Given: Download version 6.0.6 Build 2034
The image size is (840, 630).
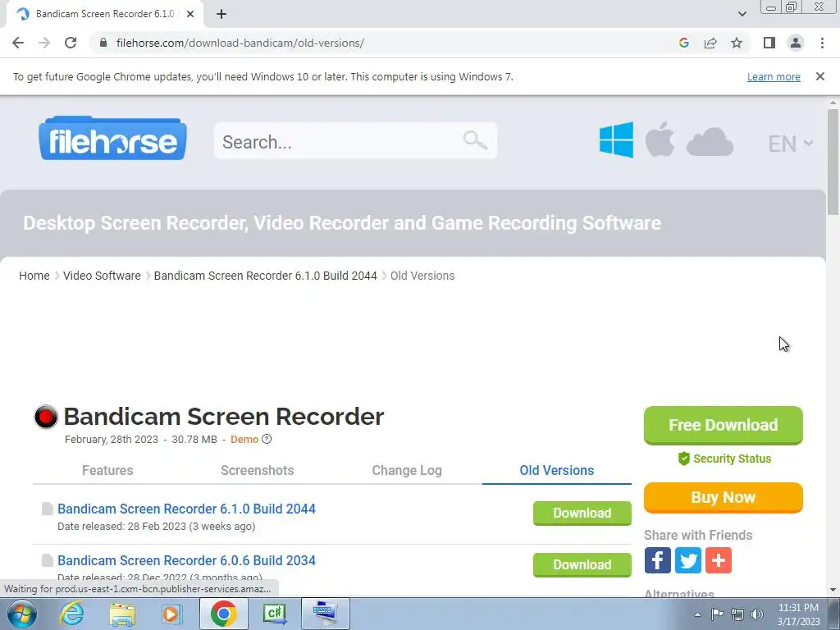Looking at the screenshot, I should pos(582,564).
